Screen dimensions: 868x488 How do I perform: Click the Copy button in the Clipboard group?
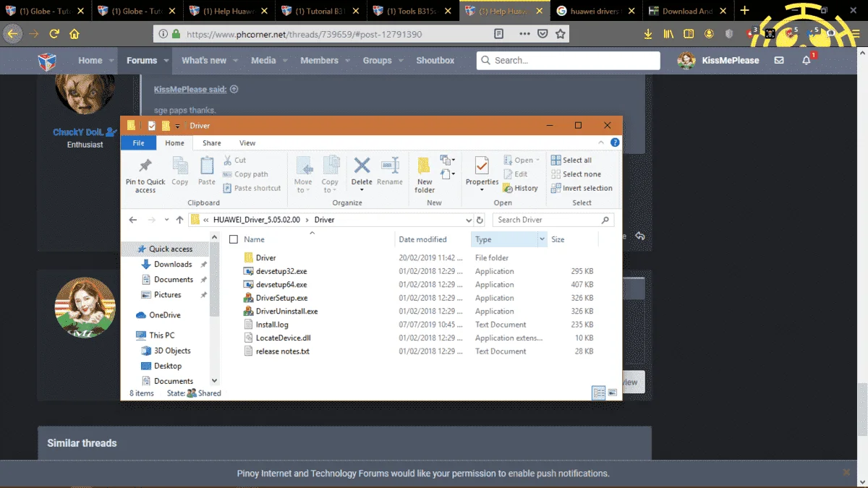[180, 172]
